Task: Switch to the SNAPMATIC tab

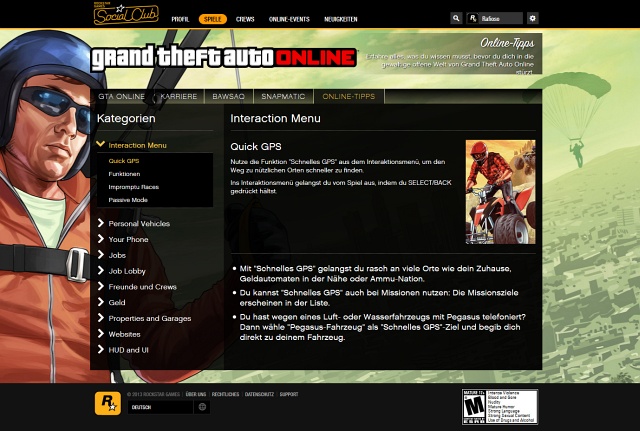Action: tap(283, 96)
